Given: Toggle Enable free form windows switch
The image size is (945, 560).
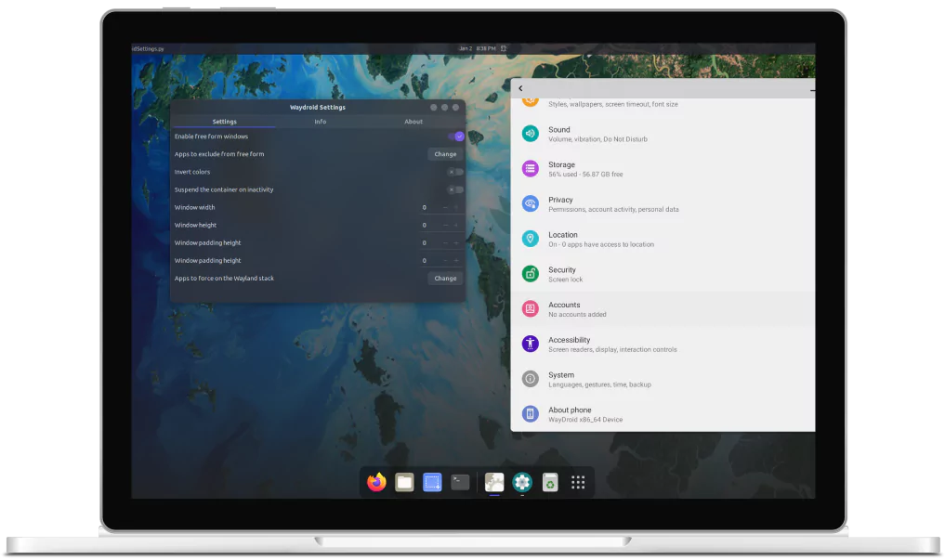Looking at the screenshot, I should [456, 137].
